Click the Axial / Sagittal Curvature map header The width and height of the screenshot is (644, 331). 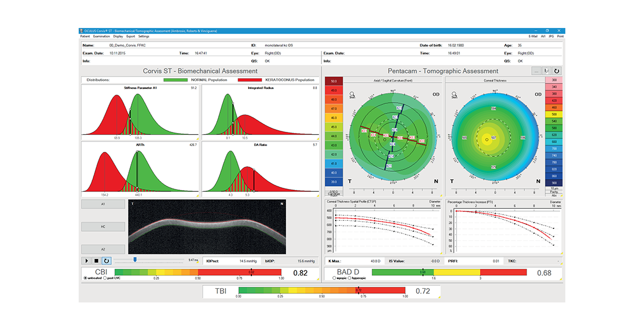point(393,80)
